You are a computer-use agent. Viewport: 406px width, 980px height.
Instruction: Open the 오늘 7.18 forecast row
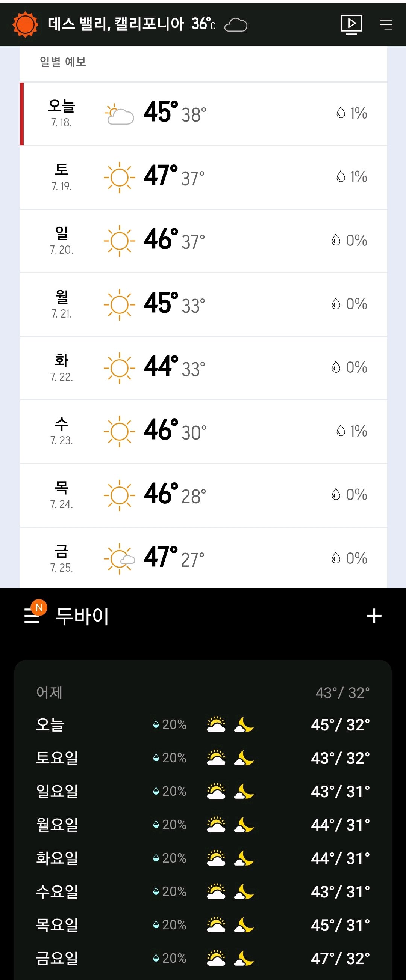pos(203,114)
